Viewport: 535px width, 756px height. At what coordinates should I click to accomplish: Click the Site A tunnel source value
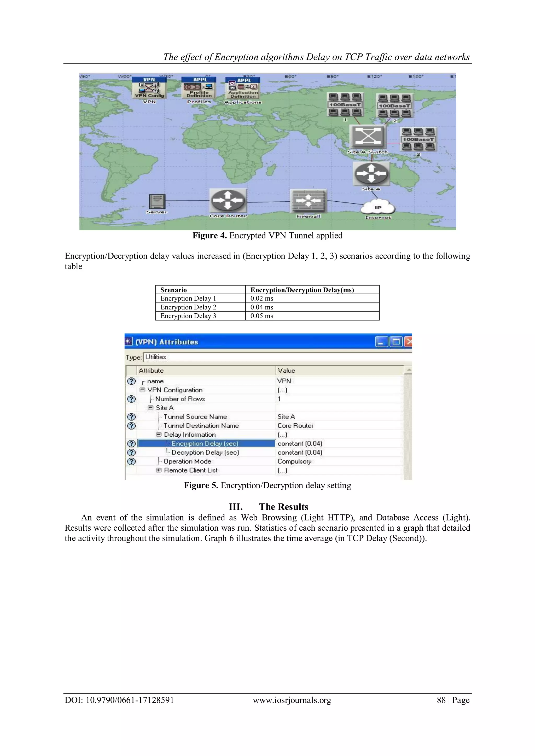[x=286, y=417]
